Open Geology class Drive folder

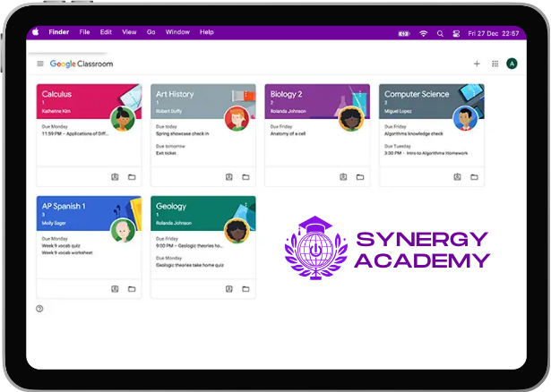pyautogui.click(x=246, y=289)
